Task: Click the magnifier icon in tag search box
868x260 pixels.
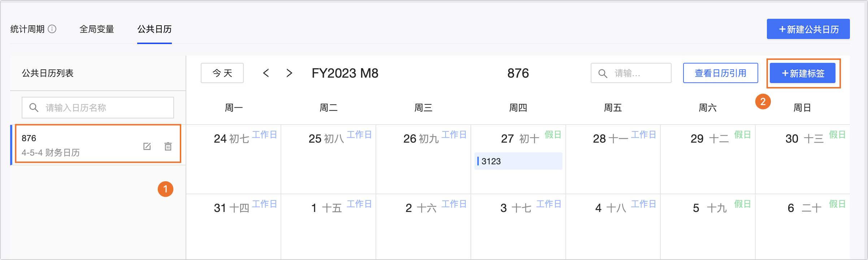Action: coord(603,73)
